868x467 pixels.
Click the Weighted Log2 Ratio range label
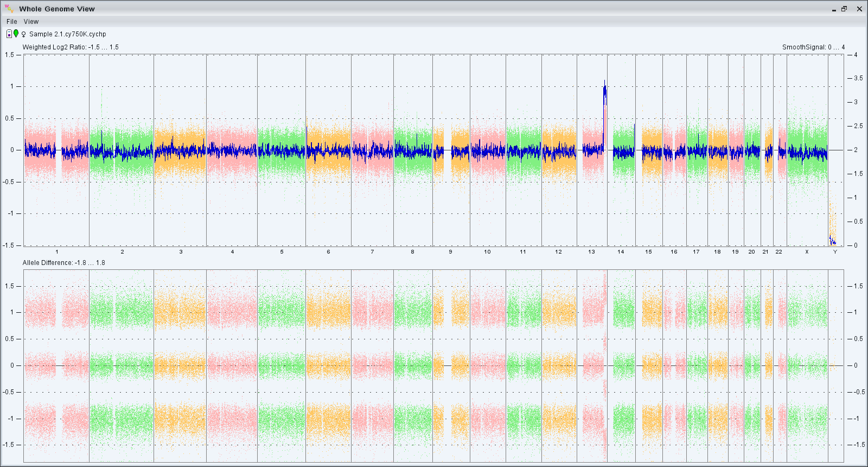tap(71, 47)
